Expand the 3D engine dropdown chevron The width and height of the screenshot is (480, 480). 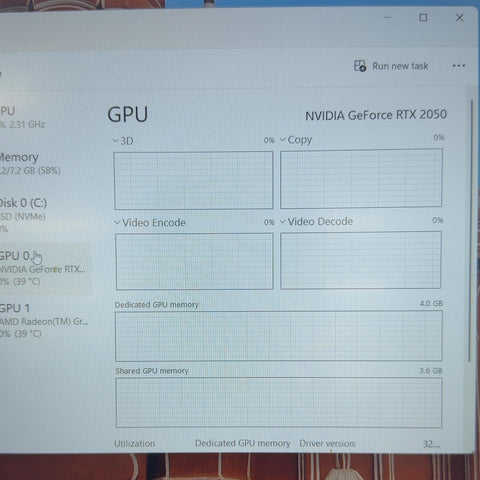point(115,141)
